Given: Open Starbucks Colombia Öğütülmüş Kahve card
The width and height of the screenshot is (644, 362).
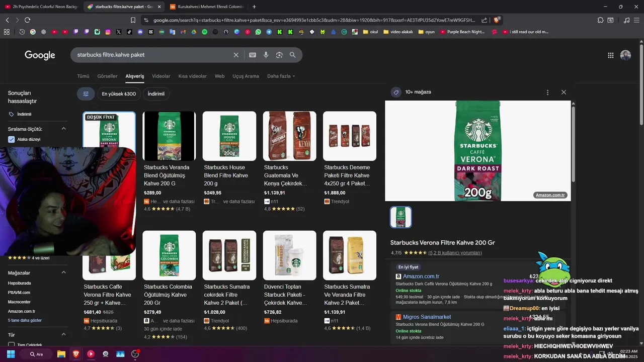Looking at the screenshot, I should pyautogui.click(x=169, y=285).
